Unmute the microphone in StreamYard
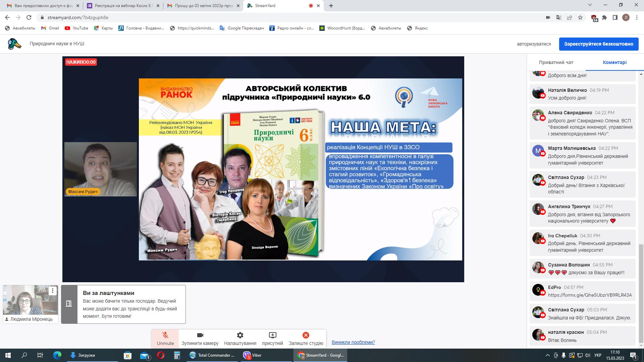644x362 pixels. 165,339
